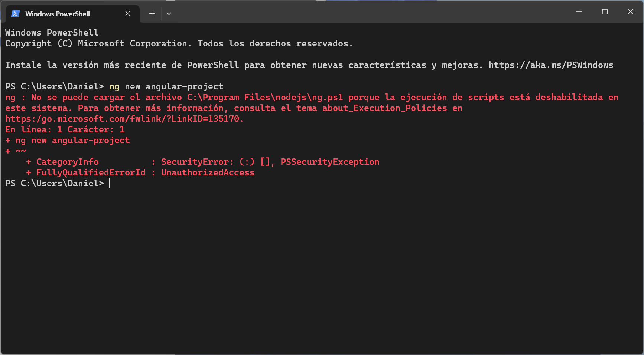Screen dimensions: 644x355
Task: Close the Windows PowerShell tab
Action: (x=128, y=14)
